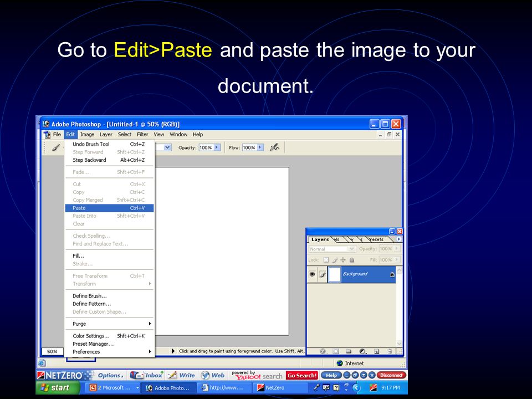Click the Flow value field
Viewport: 532px width, 399px height.
point(249,147)
